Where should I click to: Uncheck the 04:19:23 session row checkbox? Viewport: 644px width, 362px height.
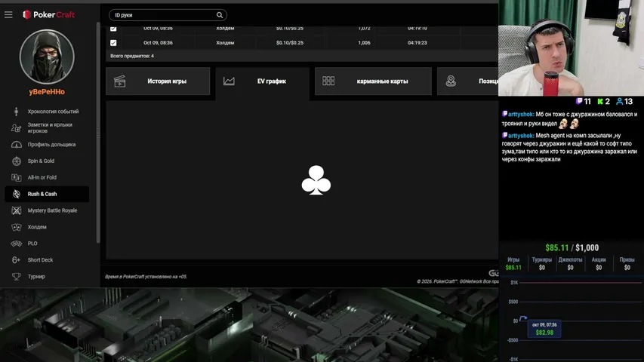(x=113, y=43)
